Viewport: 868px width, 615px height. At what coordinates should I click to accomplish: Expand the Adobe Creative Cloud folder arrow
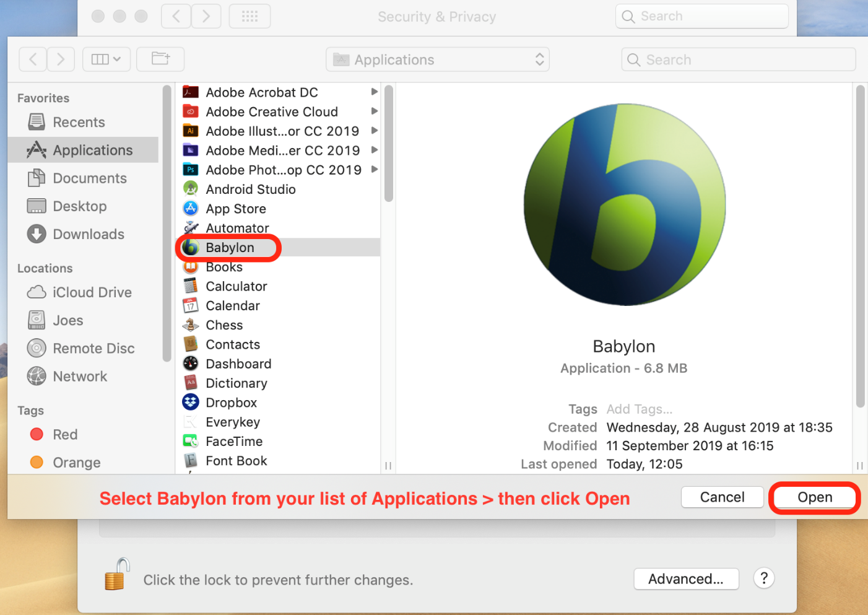pos(375,111)
